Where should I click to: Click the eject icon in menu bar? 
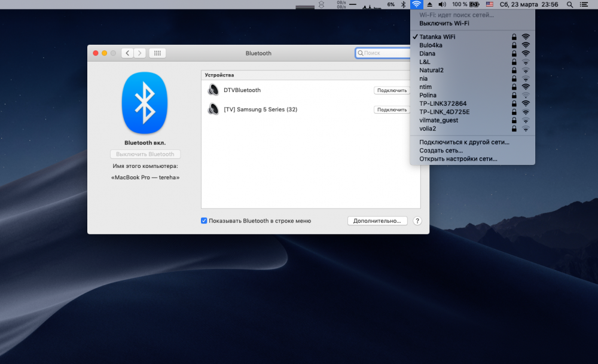point(430,5)
